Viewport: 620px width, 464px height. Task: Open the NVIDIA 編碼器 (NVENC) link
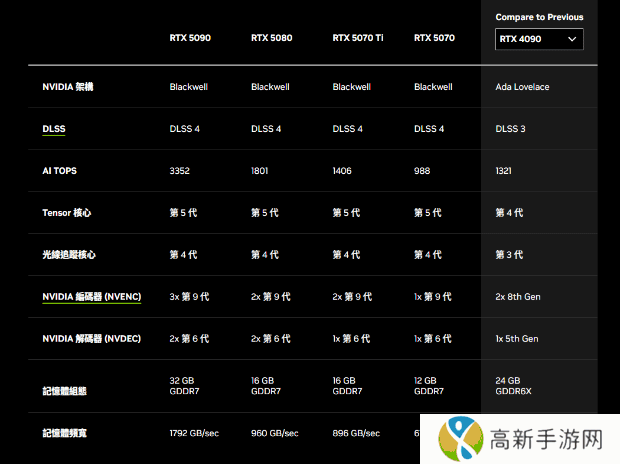(92, 297)
